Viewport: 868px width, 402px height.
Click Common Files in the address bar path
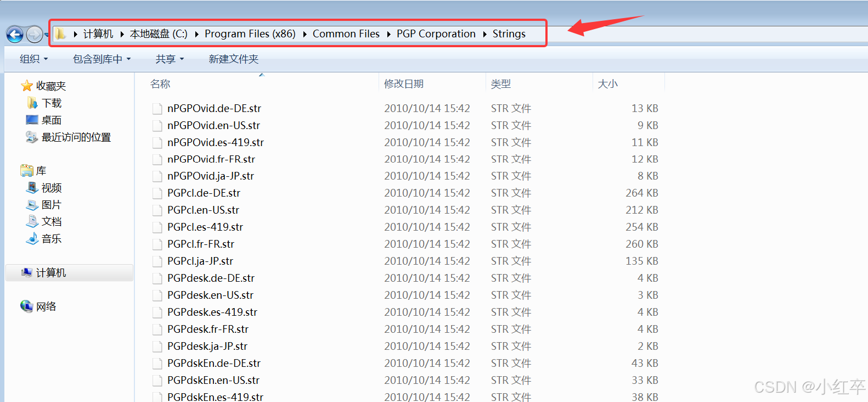click(346, 34)
